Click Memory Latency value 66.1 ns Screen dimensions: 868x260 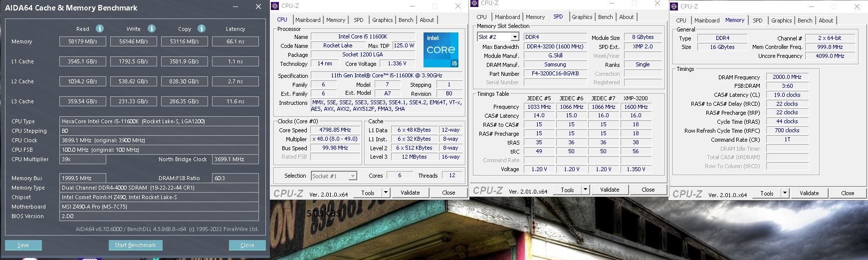[235, 41]
